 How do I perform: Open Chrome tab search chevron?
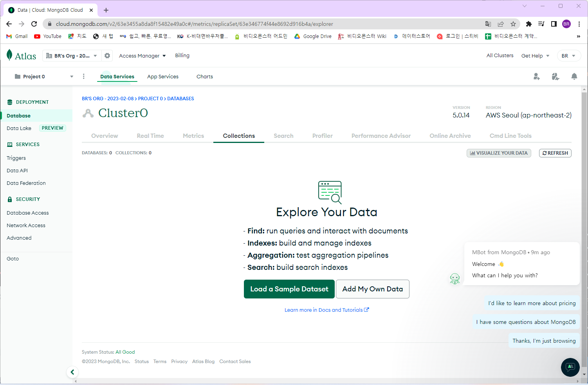(x=525, y=6)
